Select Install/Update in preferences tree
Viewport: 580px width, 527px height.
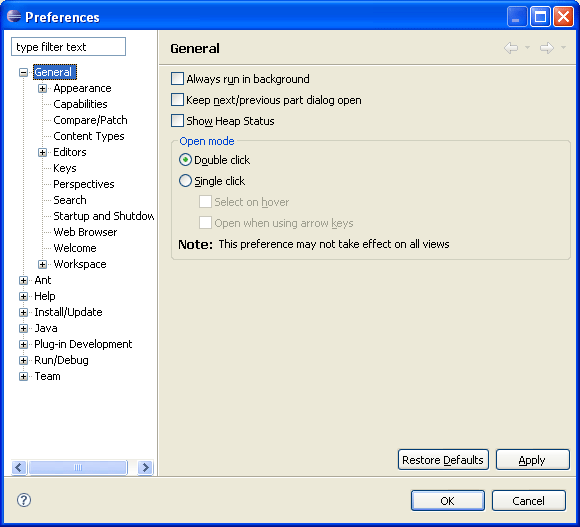coord(68,312)
